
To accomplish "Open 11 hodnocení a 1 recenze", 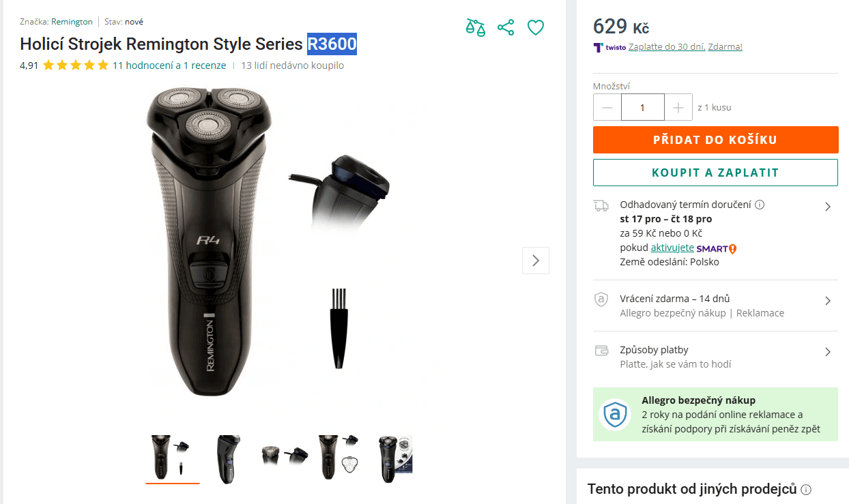I will [168, 65].
